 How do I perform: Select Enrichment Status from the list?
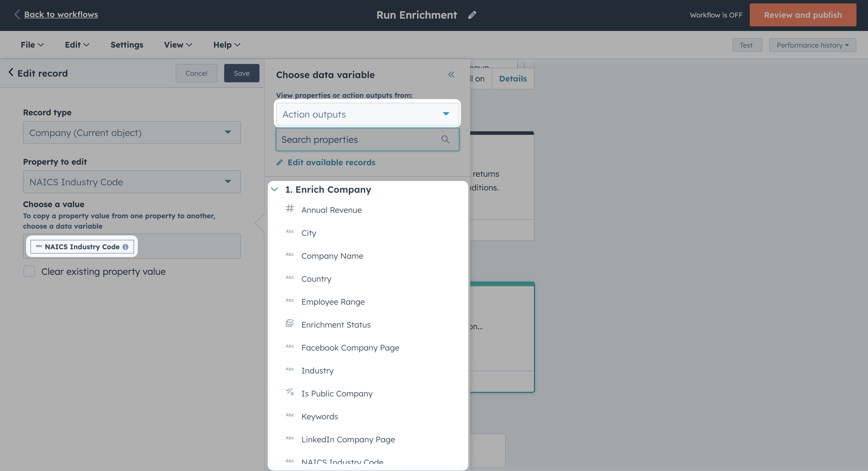pyautogui.click(x=336, y=325)
